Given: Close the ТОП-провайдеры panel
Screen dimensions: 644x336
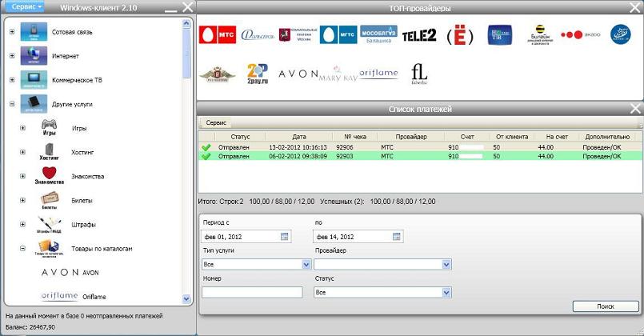Looking at the screenshot, I should [x=635, y=7].
